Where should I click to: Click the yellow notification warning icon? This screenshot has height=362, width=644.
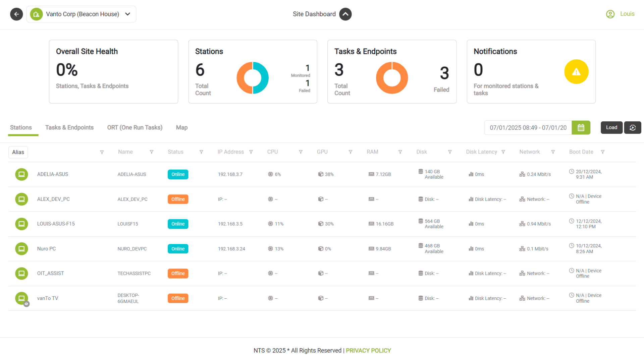[x=576, y=71]
